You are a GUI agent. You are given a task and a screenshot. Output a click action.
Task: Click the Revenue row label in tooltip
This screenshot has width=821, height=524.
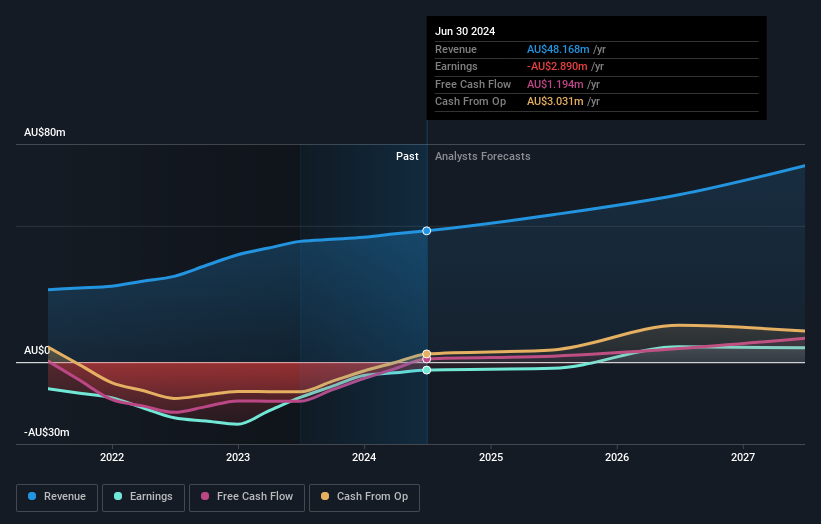[456, 49]
